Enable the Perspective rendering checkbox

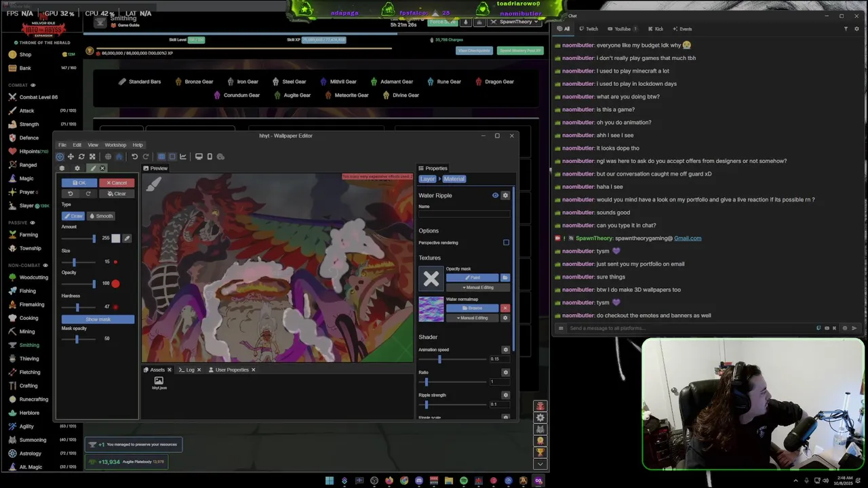point(506,243)
